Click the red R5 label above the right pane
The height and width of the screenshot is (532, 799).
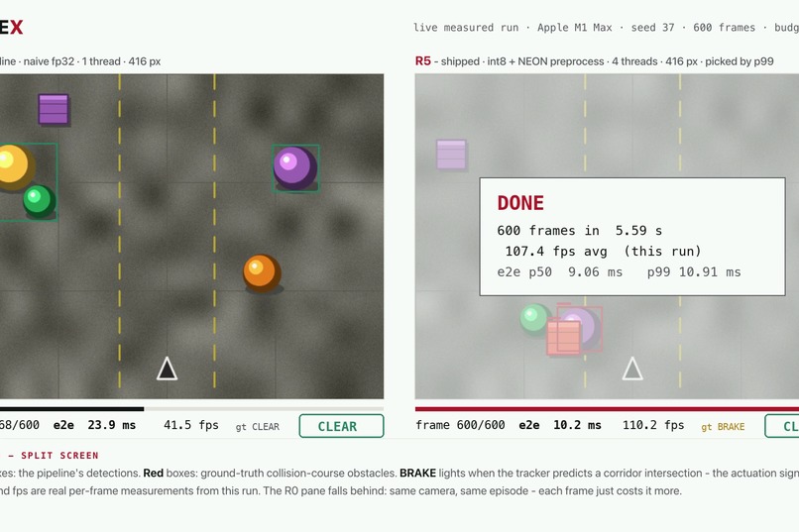click(x=423, y=61)
